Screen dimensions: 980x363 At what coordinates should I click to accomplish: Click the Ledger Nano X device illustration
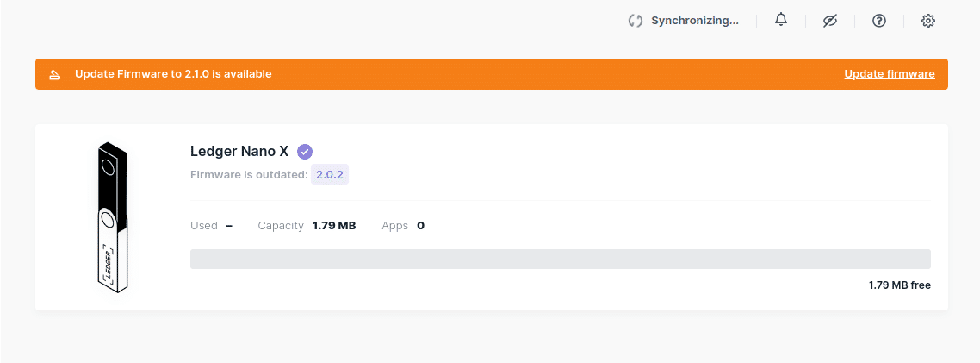[x=112, y=216]
